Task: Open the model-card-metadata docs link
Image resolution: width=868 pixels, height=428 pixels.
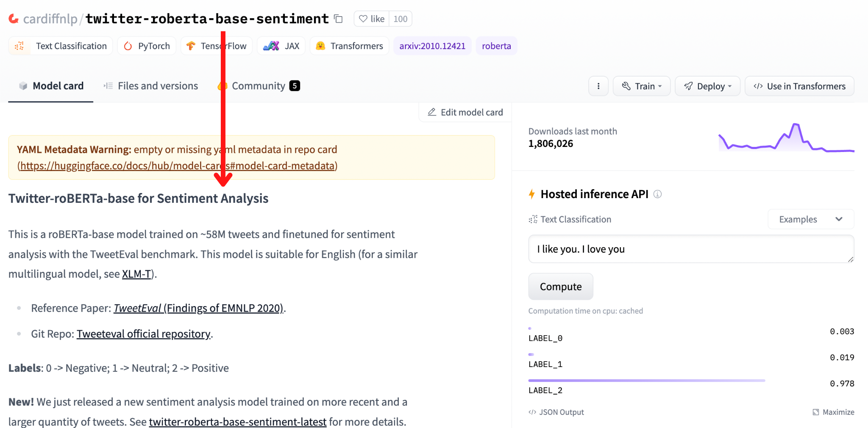Action: [178, 166]
